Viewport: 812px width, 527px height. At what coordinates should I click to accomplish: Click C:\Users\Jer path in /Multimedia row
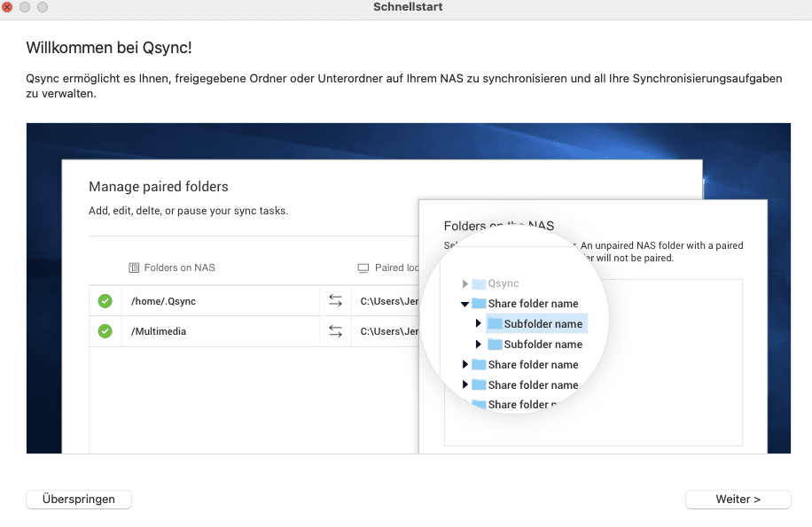click(x=389, y=331)
